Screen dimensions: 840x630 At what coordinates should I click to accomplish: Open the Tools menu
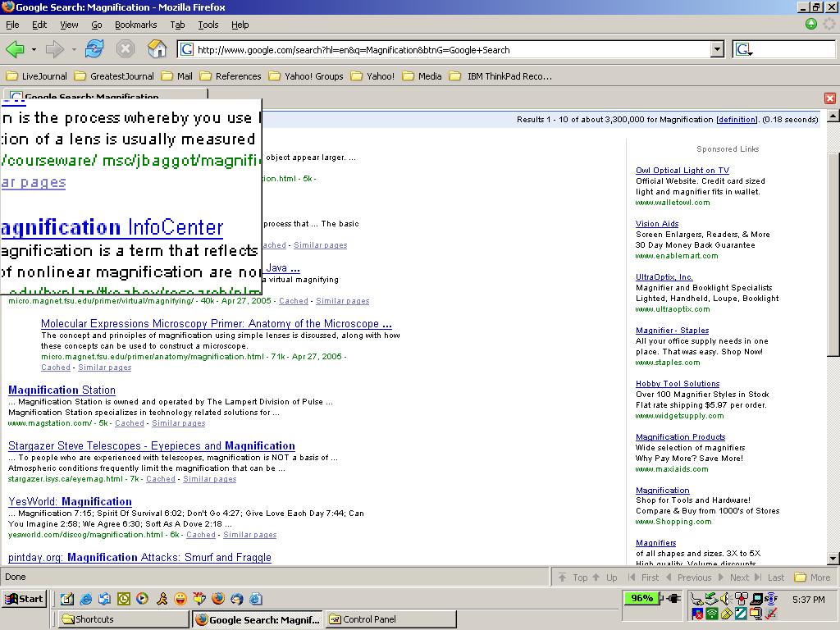click(208, 25)
